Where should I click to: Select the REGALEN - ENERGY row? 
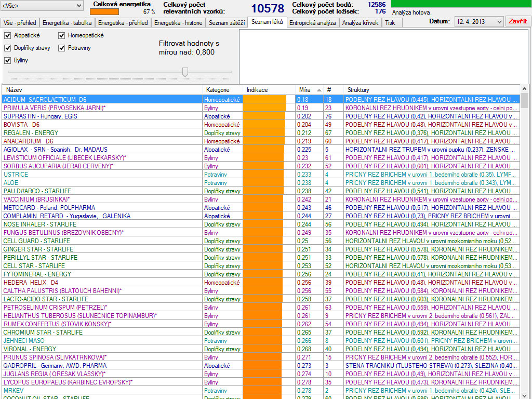coord(261,133)
